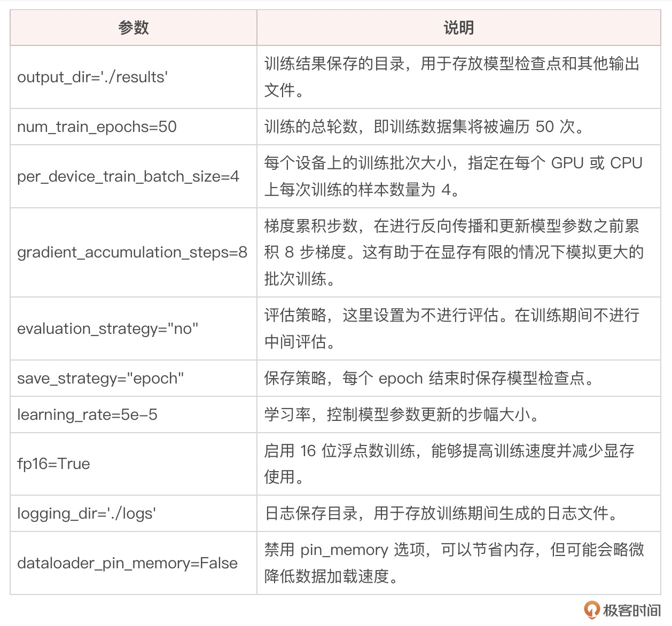Viewport: 672px width, 626px height.
Task: Select the fp16=True cell
Action: 53,464
